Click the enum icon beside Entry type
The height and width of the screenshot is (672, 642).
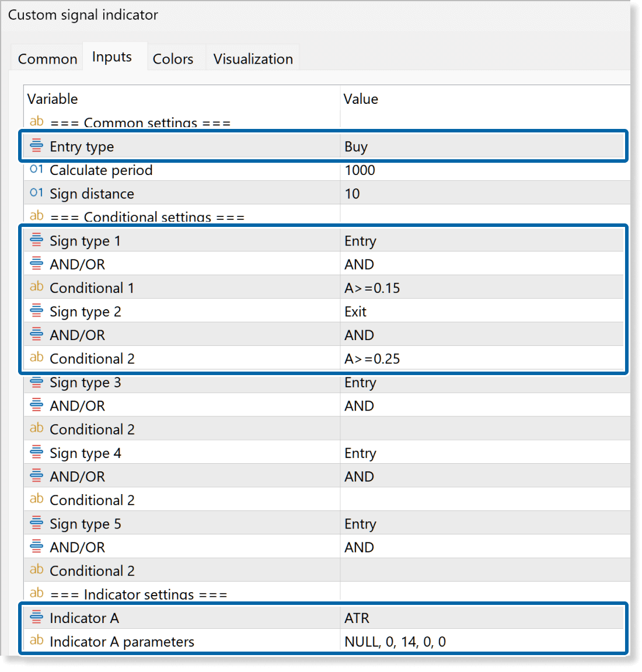click(x=36, y=146)
